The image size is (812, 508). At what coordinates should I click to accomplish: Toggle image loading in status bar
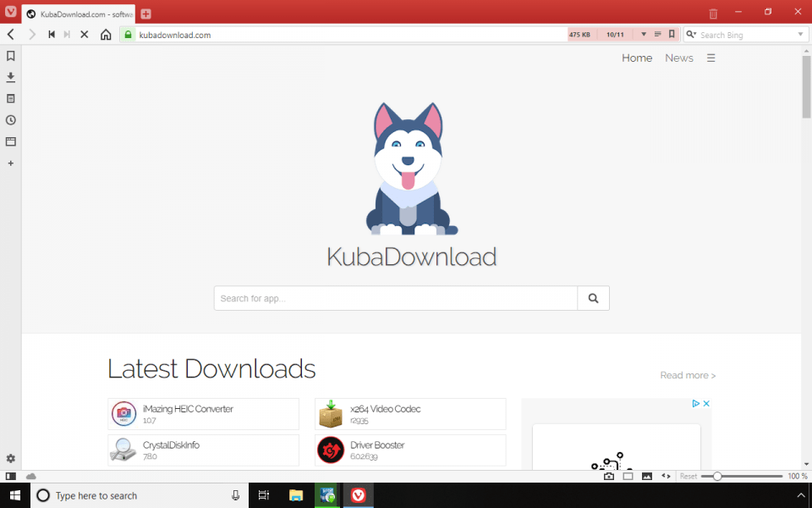(647, 477)
